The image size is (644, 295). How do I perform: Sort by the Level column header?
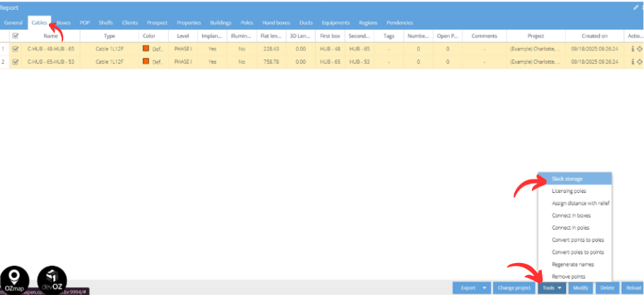[x=183, y=36]
